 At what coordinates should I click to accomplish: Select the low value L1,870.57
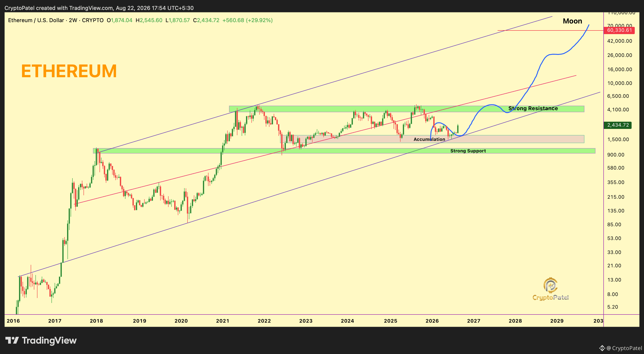click(x=178, y=20)
